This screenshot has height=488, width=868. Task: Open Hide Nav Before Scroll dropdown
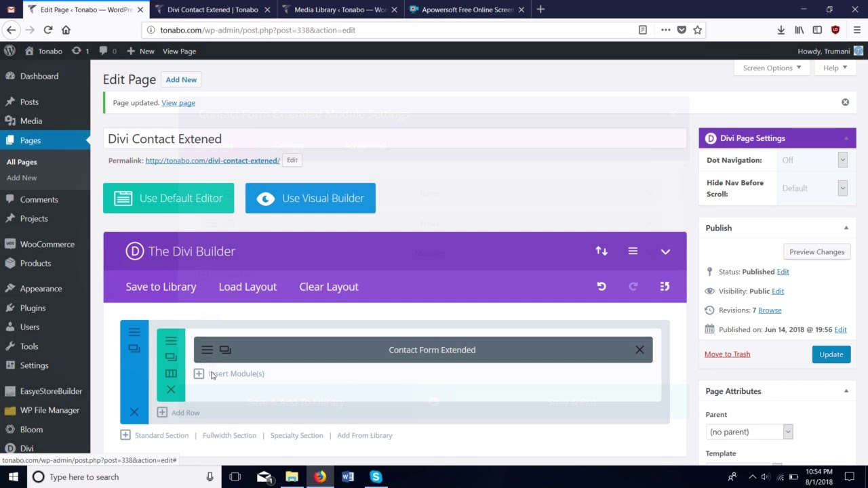[x=812, y=188]
